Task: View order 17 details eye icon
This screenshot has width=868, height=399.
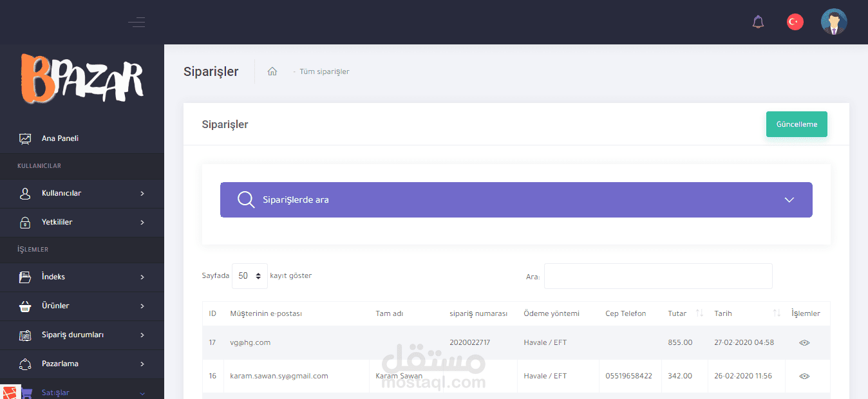Action: [804, 342]
